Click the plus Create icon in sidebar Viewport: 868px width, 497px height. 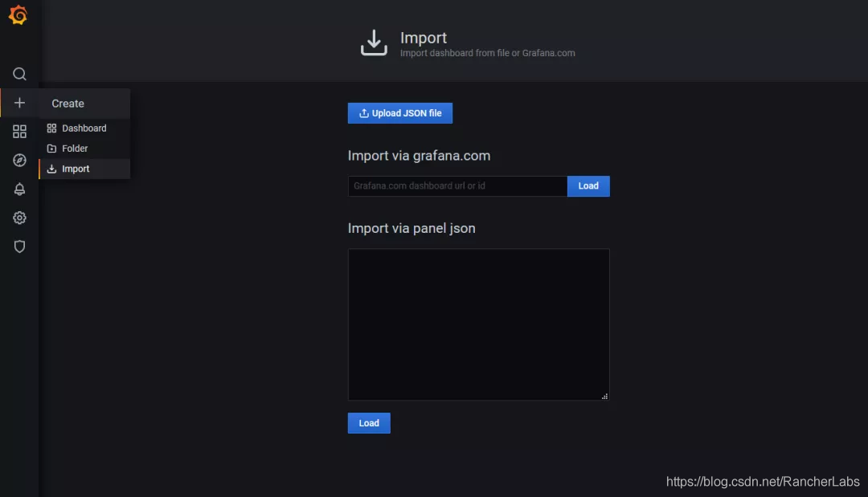(19, 103)
